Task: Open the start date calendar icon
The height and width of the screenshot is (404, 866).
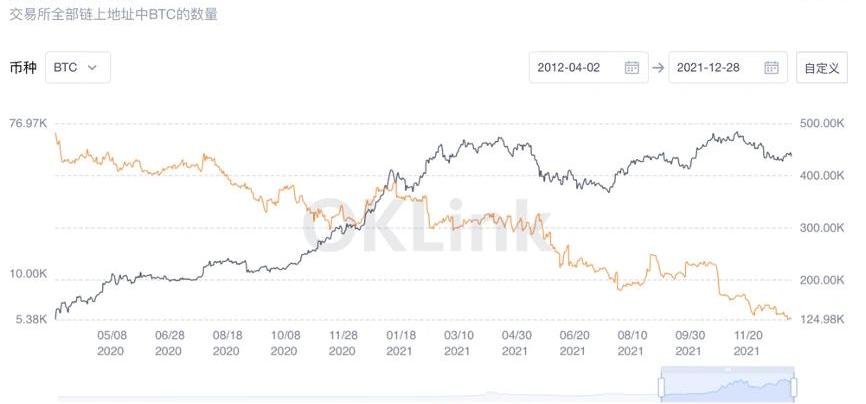Action: (x=631, y=67)
